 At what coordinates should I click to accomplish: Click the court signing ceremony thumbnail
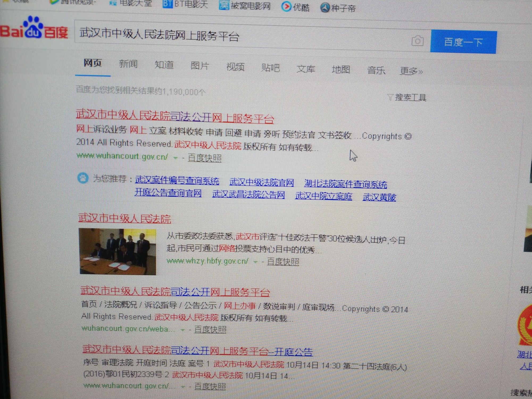pyautogui.click(x=118, y=251)
